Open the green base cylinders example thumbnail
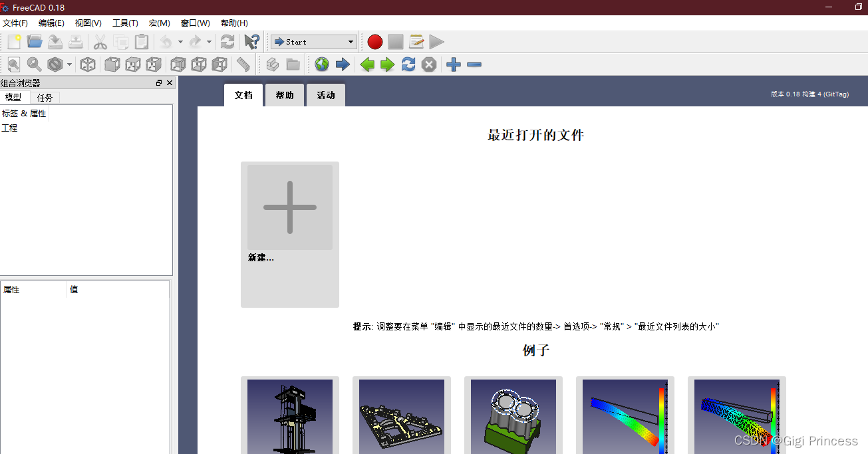Screen dimensions: 868x454 click(x=513, y=417)
